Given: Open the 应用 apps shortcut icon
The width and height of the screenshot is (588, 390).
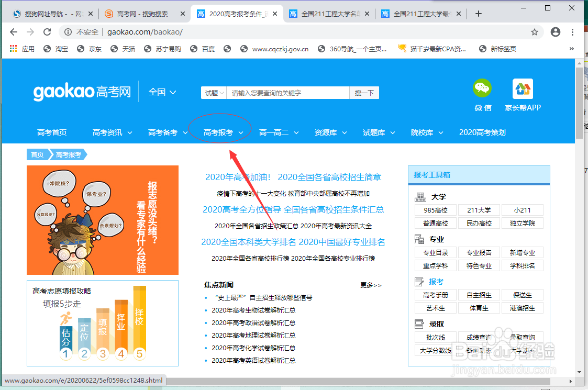Looking at the screenshot, I should 13,49.
